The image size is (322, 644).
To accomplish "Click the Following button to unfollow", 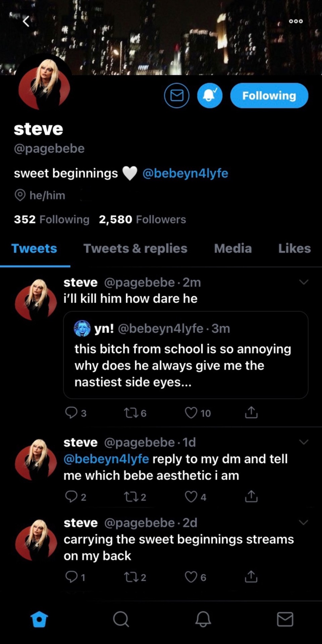I will coord(269,96).
